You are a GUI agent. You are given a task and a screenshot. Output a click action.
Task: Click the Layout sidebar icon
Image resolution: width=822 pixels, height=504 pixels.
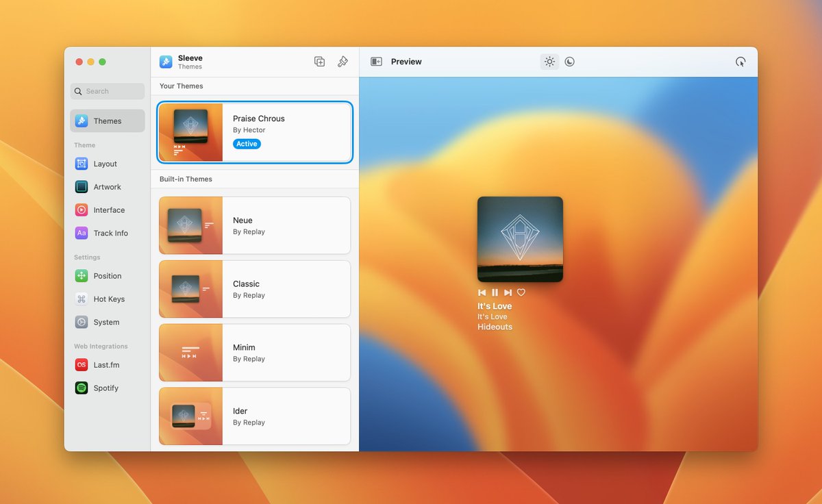click(x=82, y=164)
